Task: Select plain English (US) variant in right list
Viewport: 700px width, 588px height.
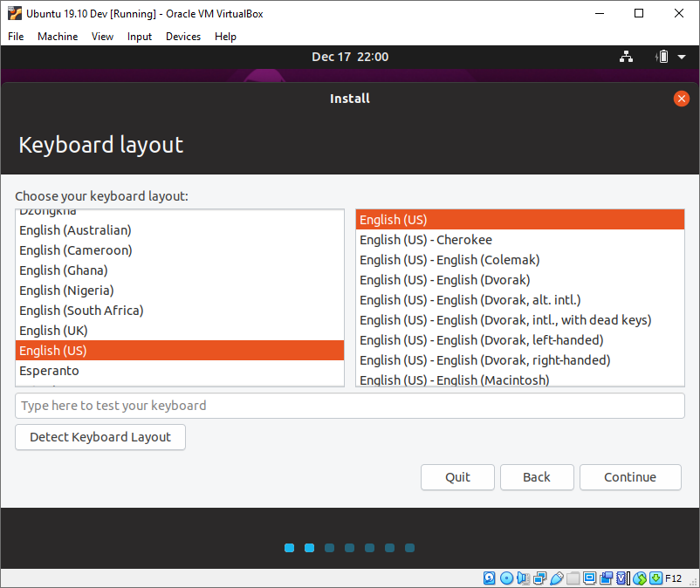Action: tap(520, 220)
